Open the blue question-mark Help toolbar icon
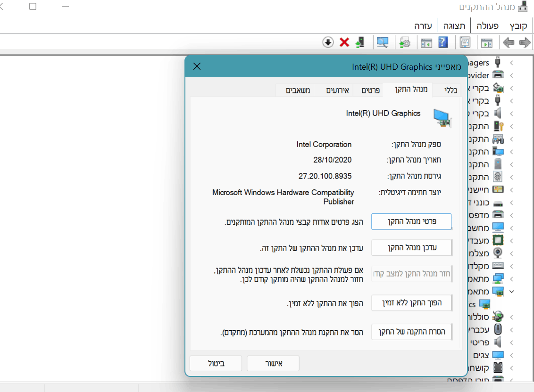 pos(443,42)
